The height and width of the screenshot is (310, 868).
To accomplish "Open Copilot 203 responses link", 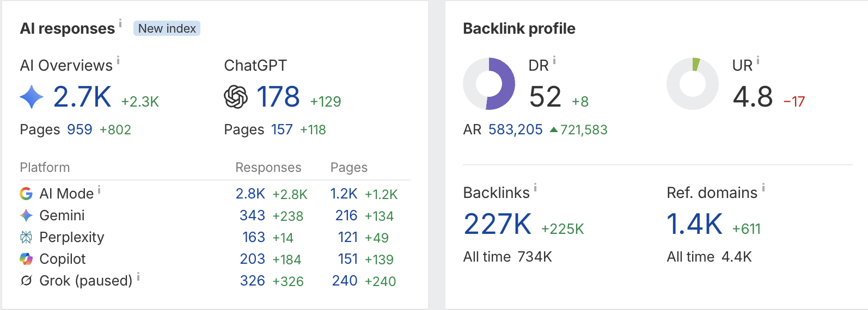I will (253, 259).
